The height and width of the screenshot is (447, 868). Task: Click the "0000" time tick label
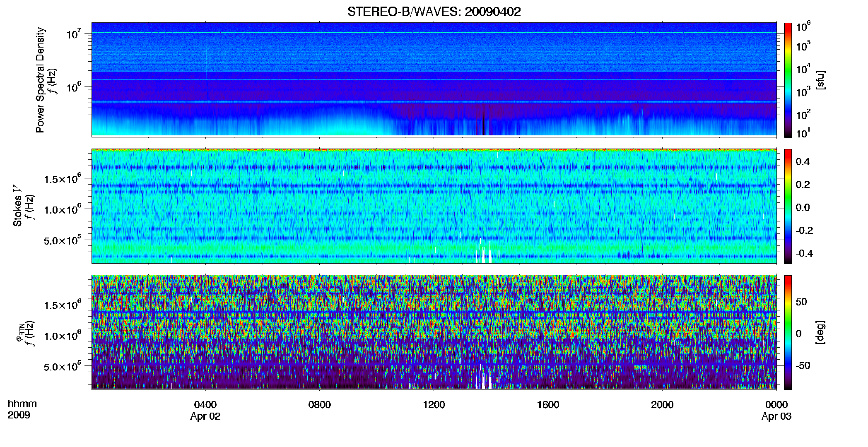[x=776, y=405]
